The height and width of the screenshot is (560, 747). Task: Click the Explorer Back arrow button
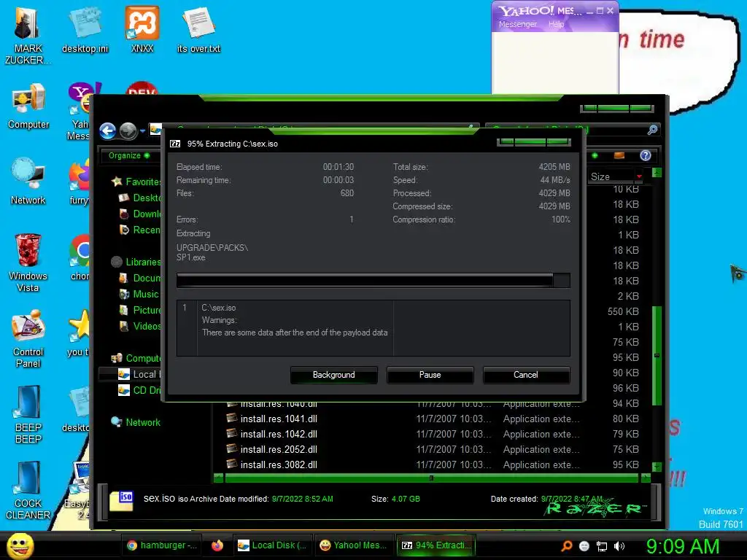pos(108,131)
